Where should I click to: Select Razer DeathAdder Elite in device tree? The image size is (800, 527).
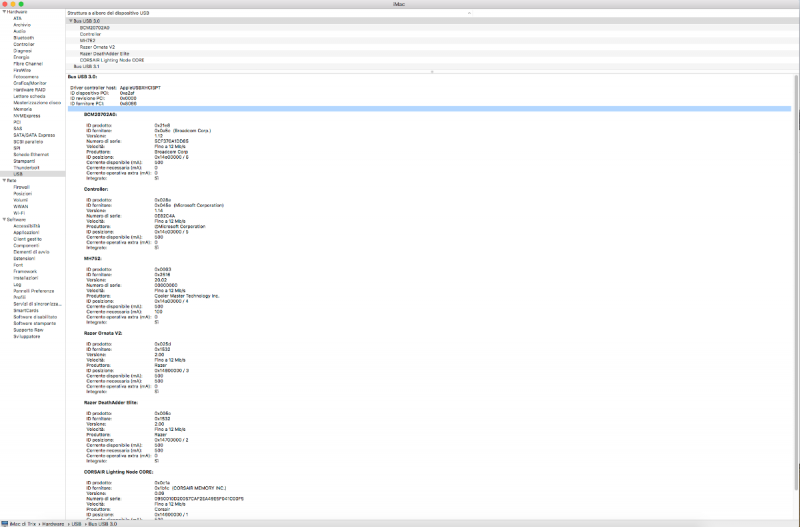[x=105, y=54]
